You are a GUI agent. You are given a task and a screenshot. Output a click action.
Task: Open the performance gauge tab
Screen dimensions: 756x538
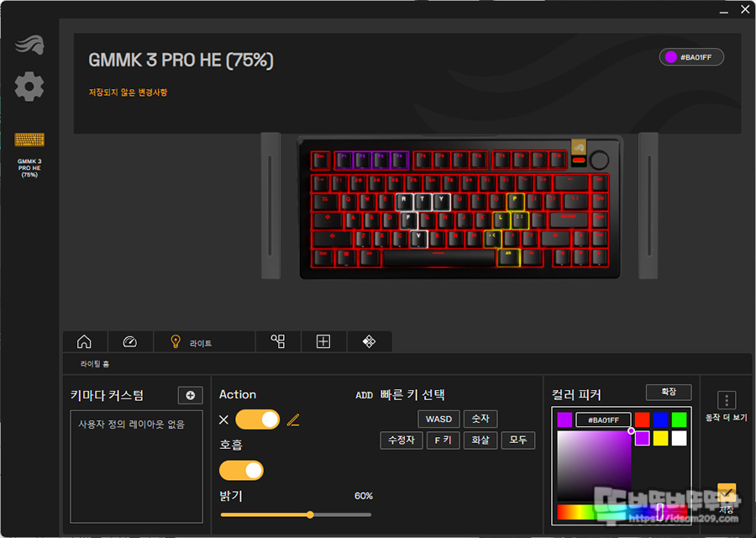click(129, 341)
